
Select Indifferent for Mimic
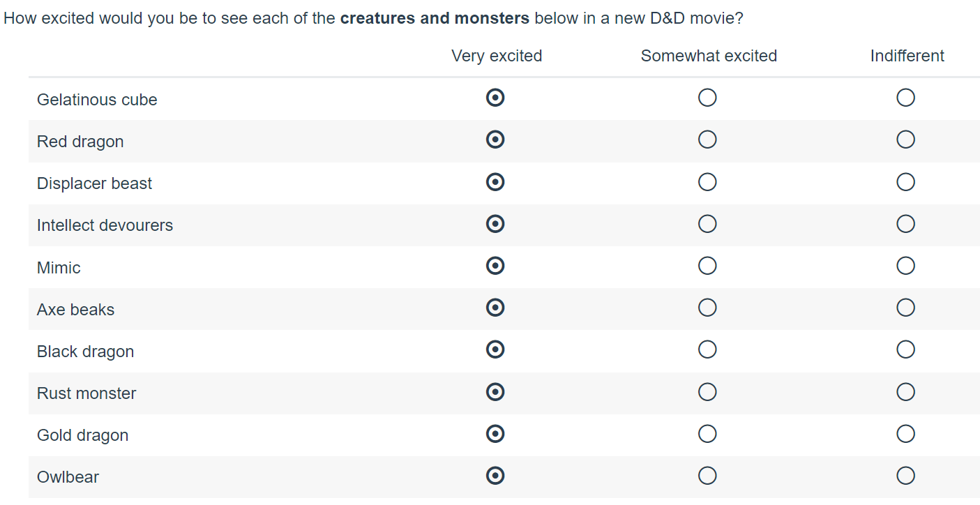[905, 266]
